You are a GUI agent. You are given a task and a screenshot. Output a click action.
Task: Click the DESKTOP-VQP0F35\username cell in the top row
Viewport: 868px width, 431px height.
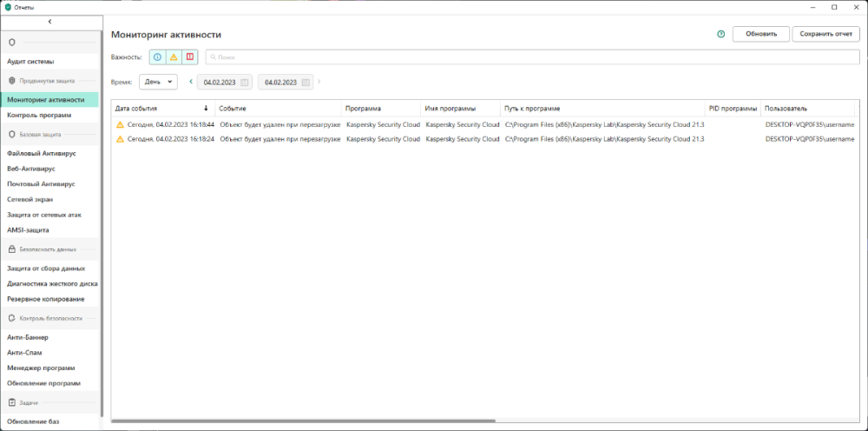tap(810, 124)
